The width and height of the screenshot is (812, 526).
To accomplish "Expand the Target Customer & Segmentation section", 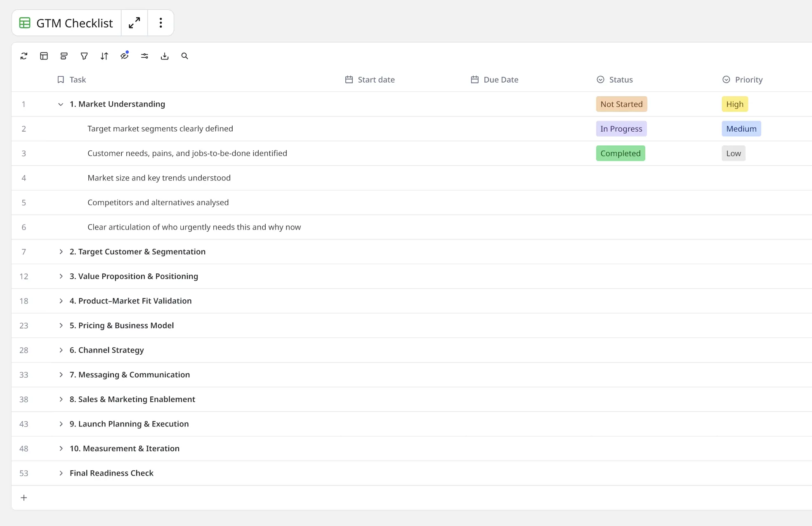I will click(61, 251).
